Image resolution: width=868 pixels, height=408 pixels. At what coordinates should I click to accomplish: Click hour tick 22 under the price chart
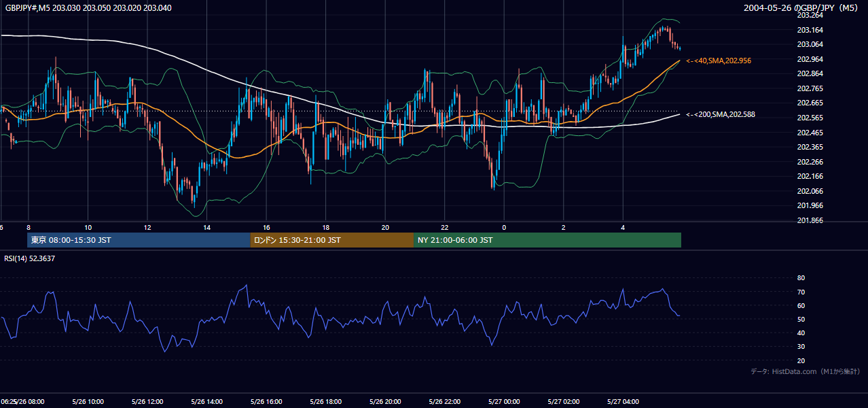(445, 227)
